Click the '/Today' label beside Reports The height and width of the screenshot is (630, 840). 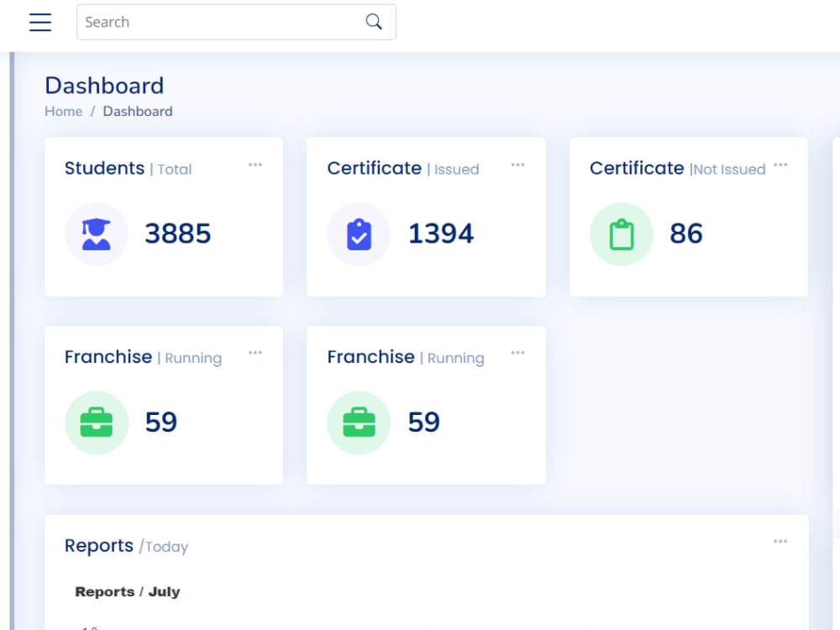coord(164,547)
